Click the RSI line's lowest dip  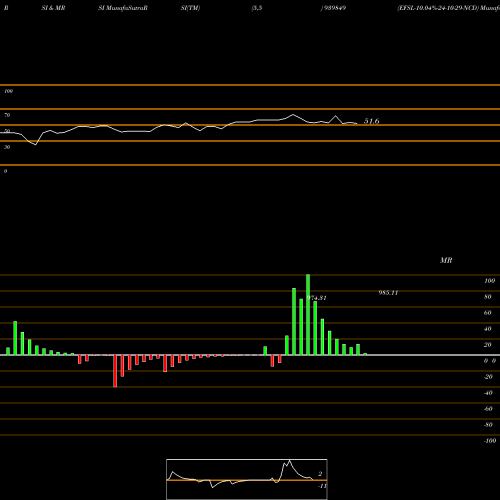pos(35,144)
